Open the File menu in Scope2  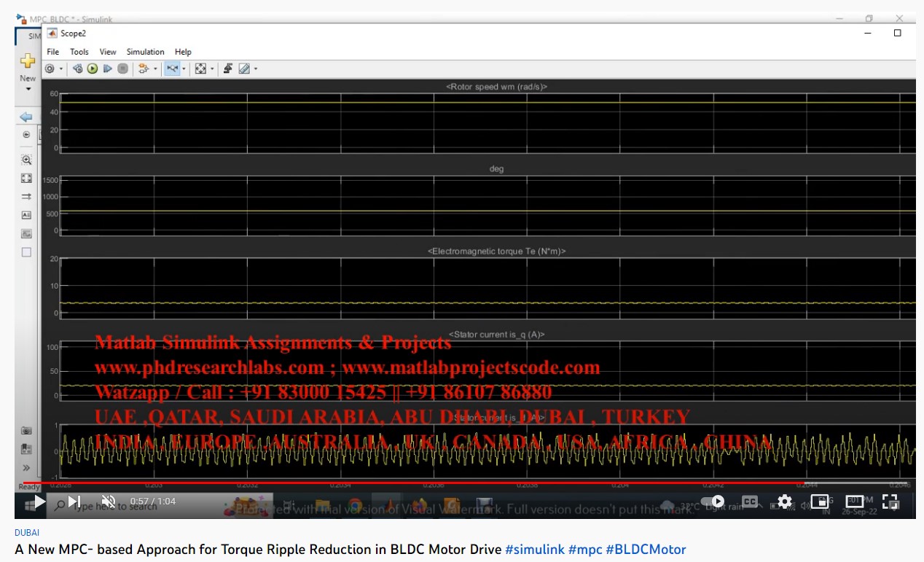tap(53, 52)
